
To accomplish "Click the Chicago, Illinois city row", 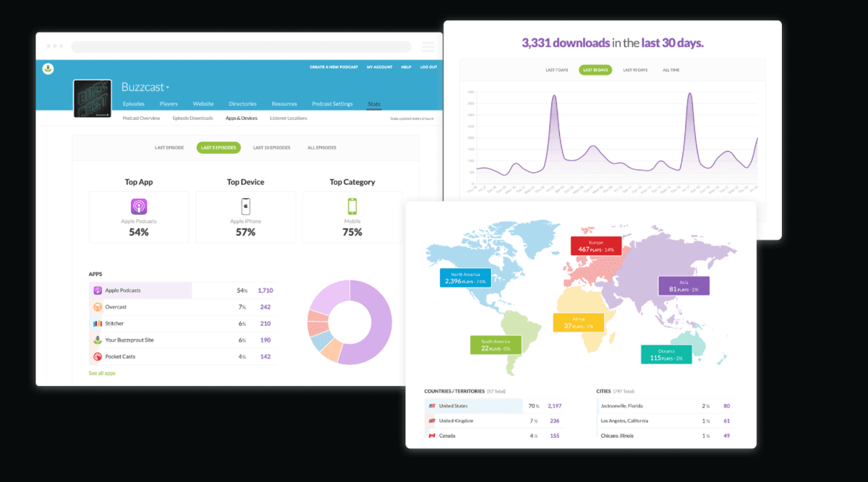I will [x=667, y=436].
